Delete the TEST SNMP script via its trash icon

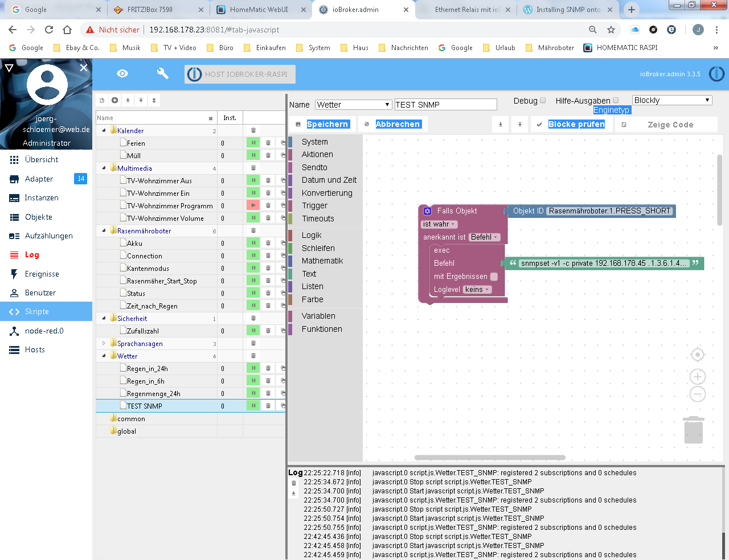[268, 406]
